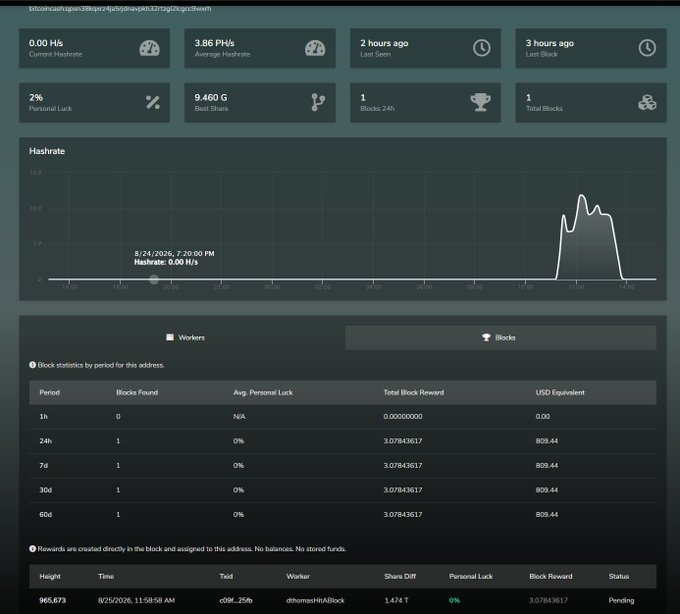Screen dimensions: 680x614
Task: Click the 0.00 H/s current hashrate value
Action: 46,43
